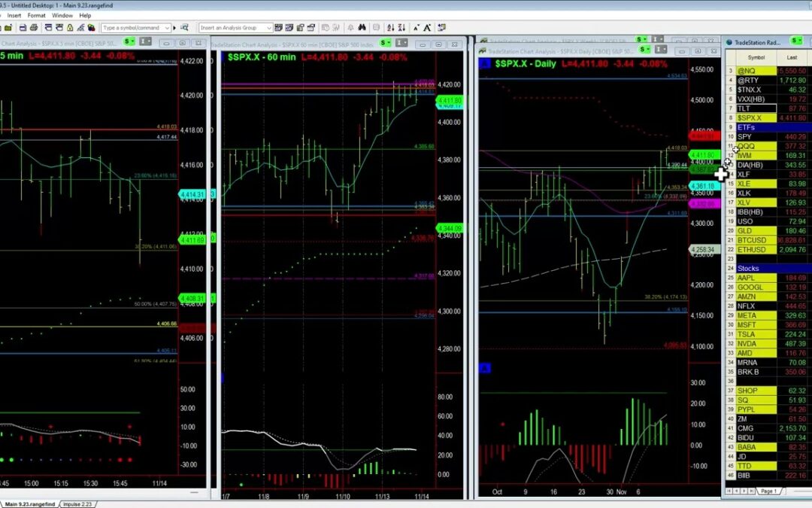812x508 pixels.
Task: Go to next page in RadarScreen navigation
Action: click(x=744, y=491)
